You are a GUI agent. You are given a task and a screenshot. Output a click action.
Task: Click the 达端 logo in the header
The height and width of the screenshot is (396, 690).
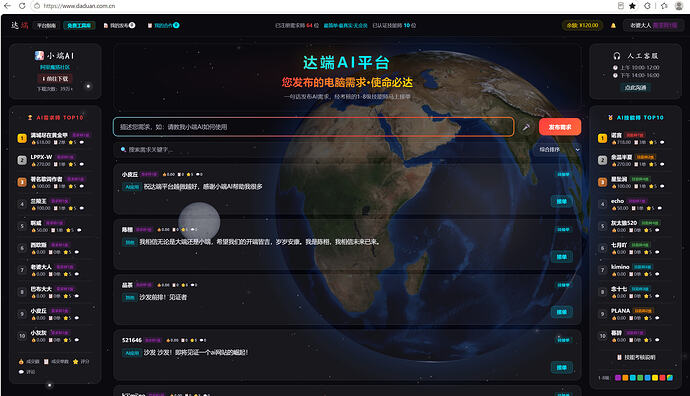coord(20,25)
